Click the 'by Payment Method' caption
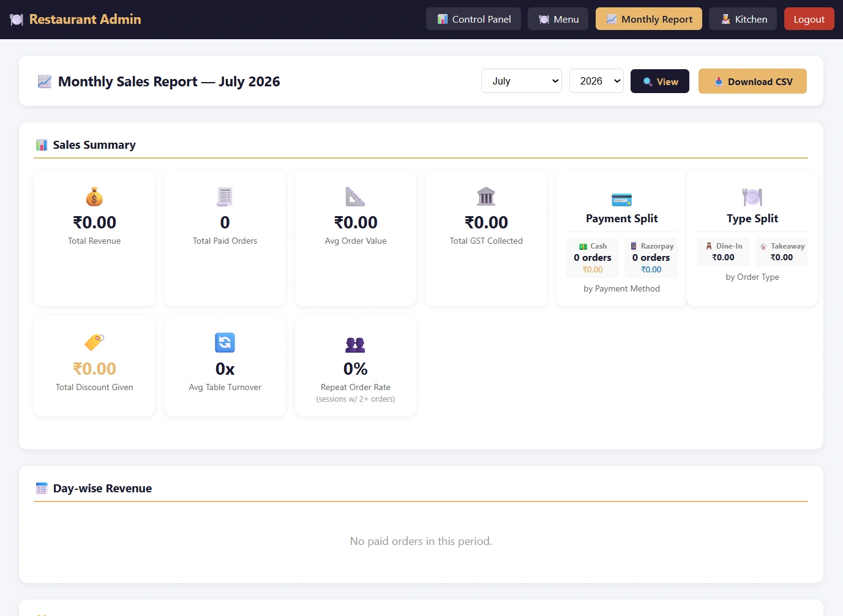Viewport: 843px width, 616px height. click(x=621, y=288)
